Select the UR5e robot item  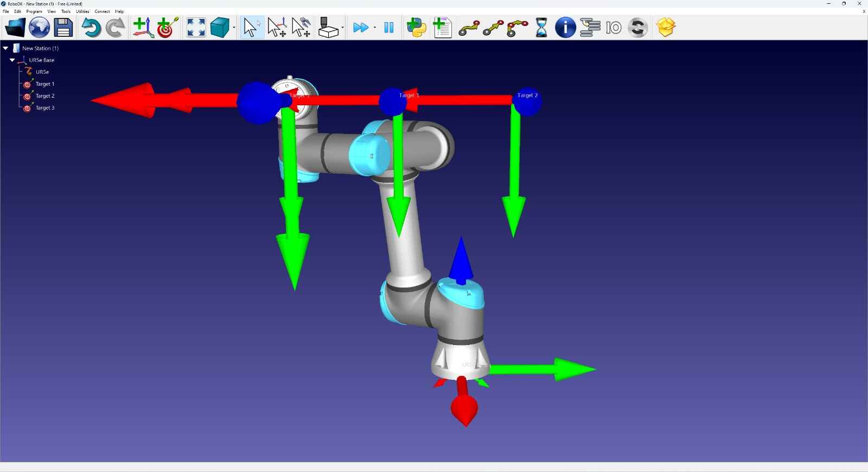point(42,72)
